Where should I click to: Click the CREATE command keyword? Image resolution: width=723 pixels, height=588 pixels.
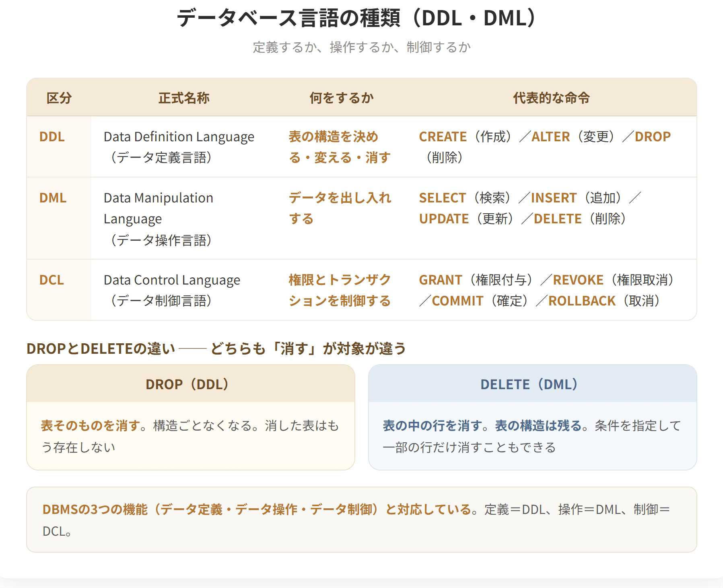[x=443, y=137]
